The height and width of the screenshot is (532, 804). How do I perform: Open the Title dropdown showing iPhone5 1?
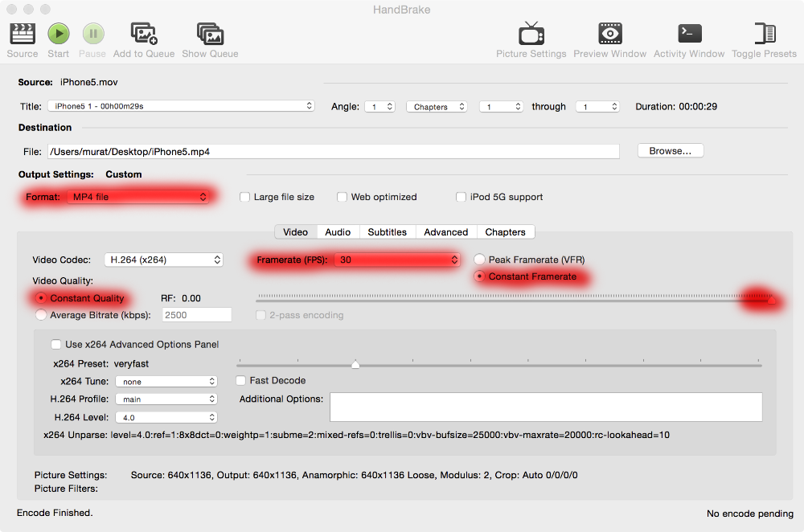tap(181, 106)
